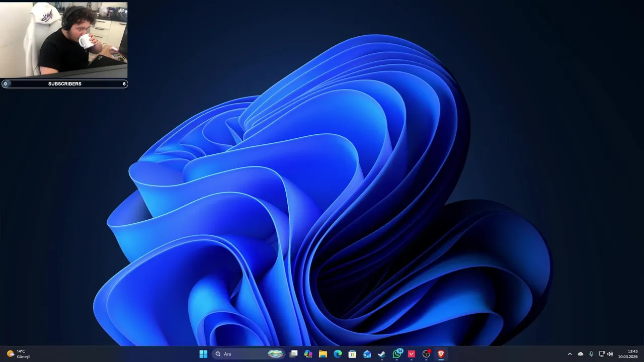Click the landscape highlight in search box

pyautogui.click(x=275, y=354)
